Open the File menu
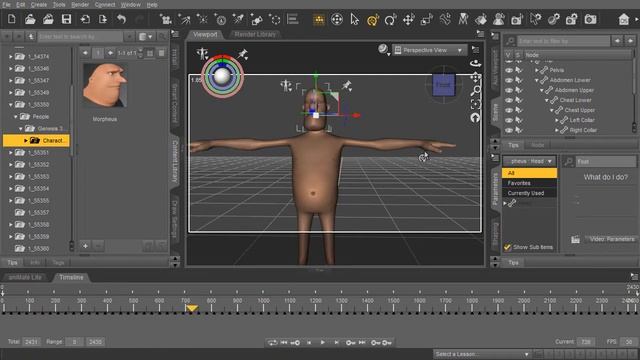The image size is (640, 360). click(7, 5)
